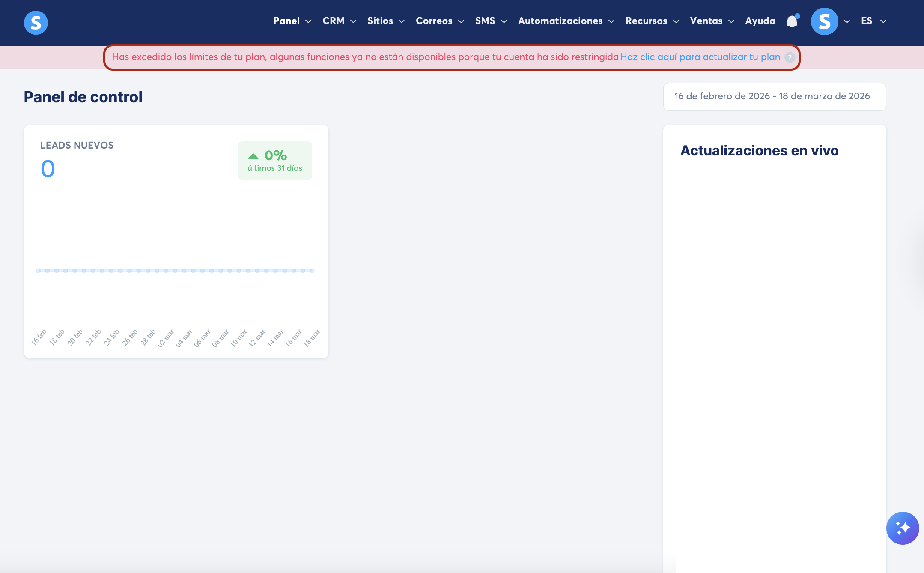This screenshot has width=924, height=573.
Task: Click the 18 mar chart data point
Action: (x=312, y=271)
